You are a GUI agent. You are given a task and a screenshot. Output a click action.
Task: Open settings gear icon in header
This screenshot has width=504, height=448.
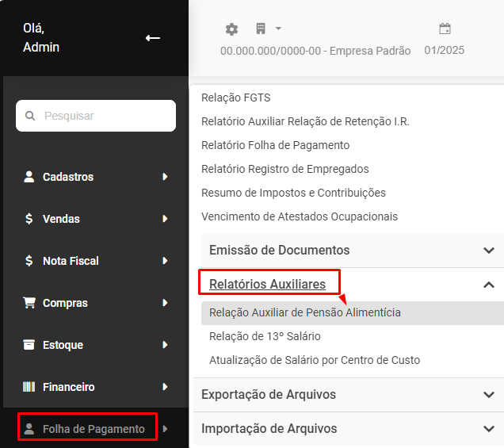click(x=231, y=29)
